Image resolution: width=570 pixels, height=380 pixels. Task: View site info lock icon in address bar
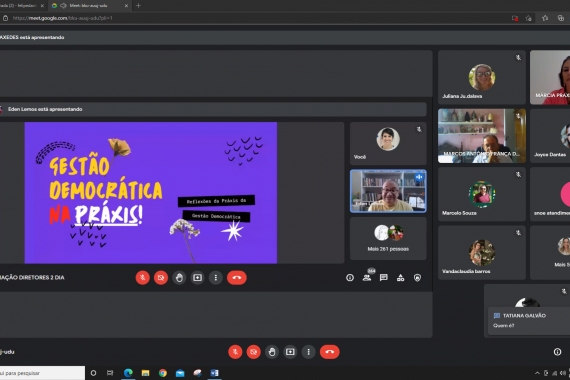pos(5,18)
